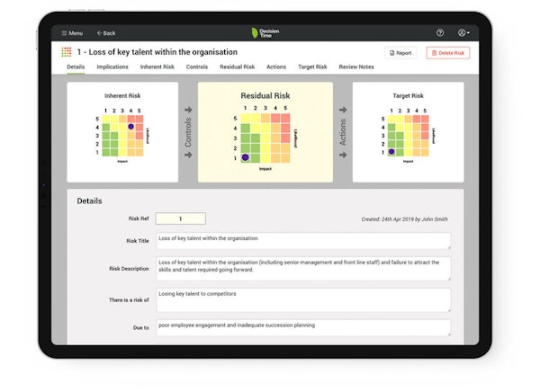Delete this risk
Screen dimensions: 540x392
click(447, 53)
